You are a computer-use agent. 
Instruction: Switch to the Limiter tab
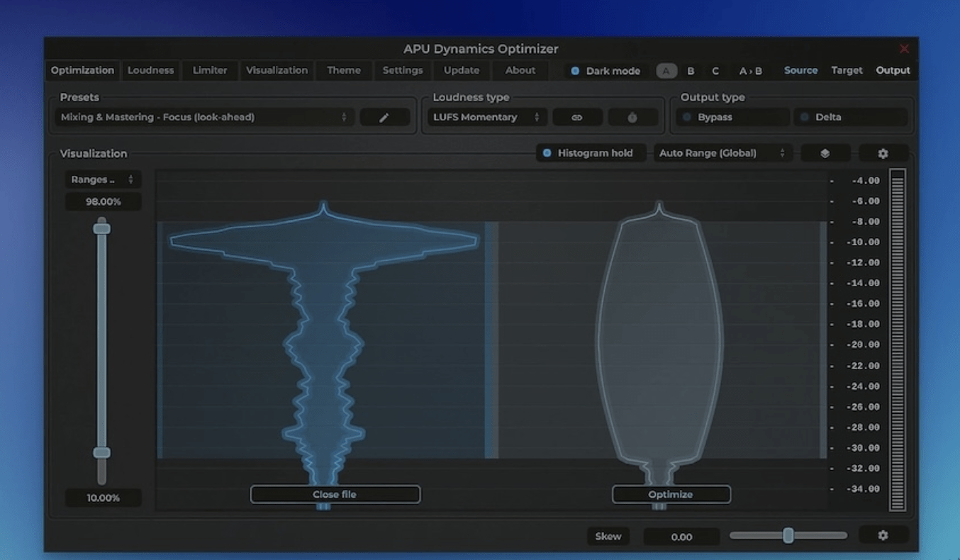(209, 71)
